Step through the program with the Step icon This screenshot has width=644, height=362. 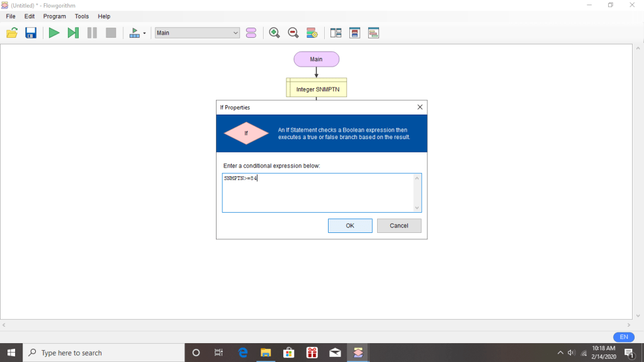click(x=73, y=33)
